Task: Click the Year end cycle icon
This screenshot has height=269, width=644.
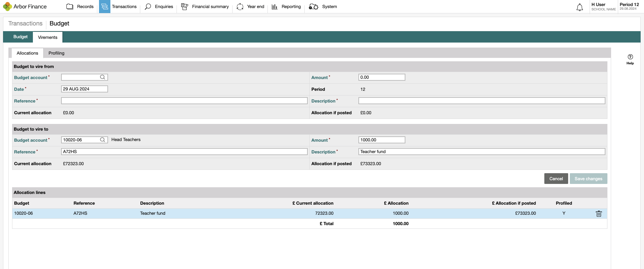Action: point(240,7)
